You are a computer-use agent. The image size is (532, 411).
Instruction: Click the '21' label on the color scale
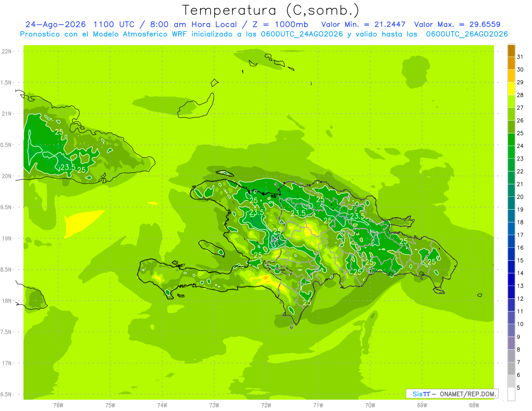tap(520, 184)
